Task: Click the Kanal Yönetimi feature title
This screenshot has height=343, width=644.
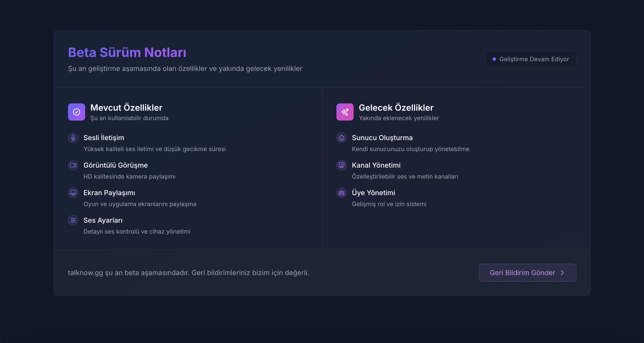Action: 376,165
